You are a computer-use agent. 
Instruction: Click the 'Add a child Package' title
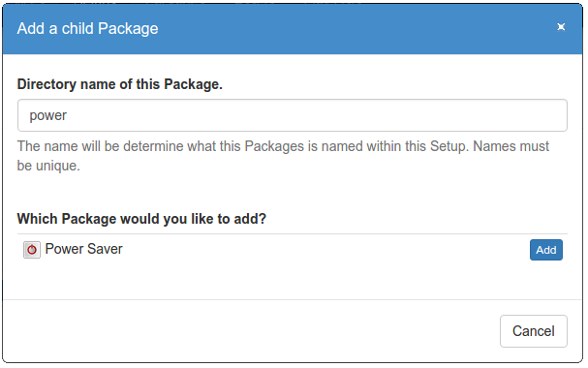pos(87,28)
